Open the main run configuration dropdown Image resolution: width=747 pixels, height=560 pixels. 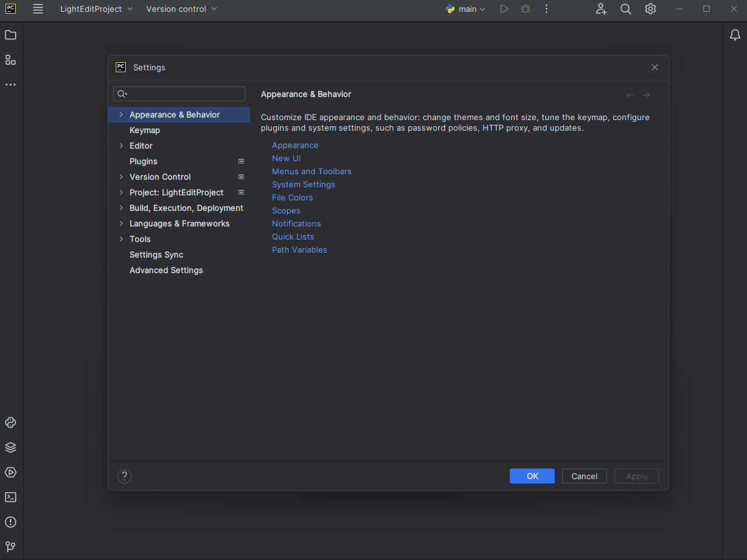466,9
